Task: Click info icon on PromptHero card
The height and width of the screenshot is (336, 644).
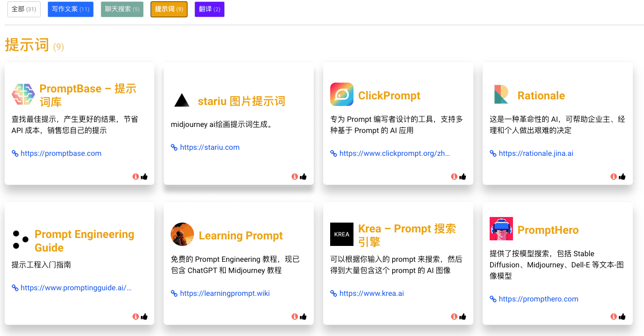Action: [x=614, y=316]
